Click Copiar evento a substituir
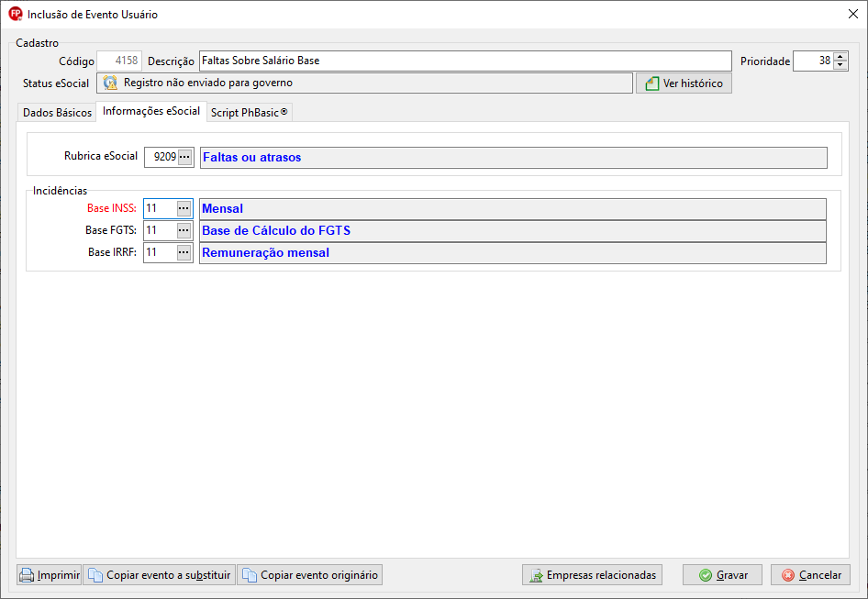The height and width of the screenshot is (599, 868). point(160,575)
